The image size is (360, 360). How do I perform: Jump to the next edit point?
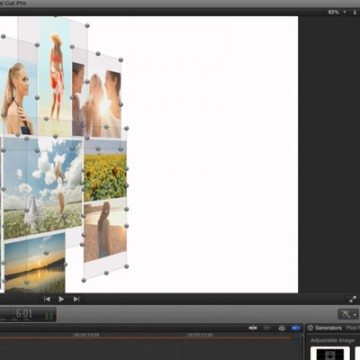76,299
